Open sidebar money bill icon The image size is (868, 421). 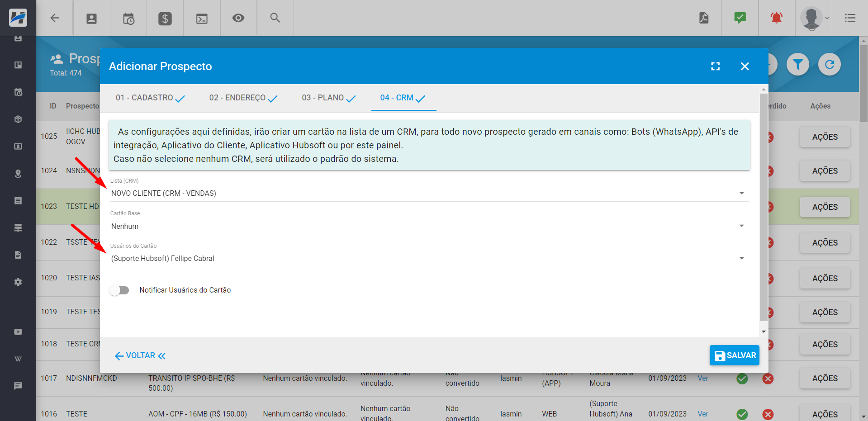tap(18, 147)
